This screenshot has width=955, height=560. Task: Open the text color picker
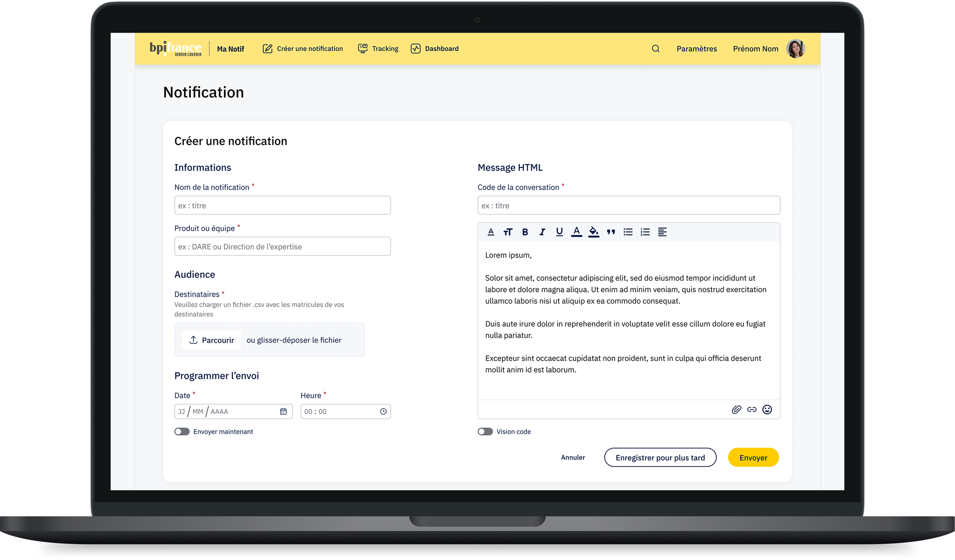click(577, 232)
